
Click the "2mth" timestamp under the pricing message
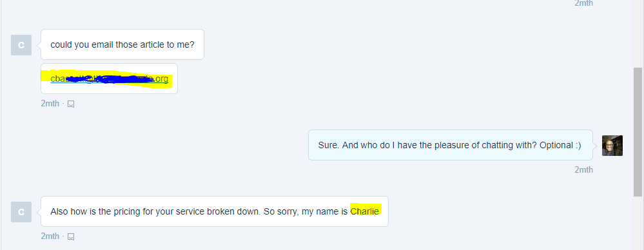click(x=50, y=236)
